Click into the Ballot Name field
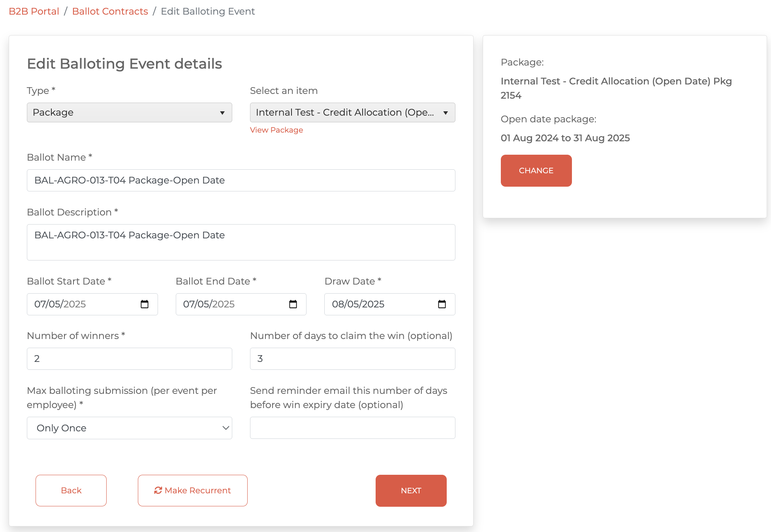The height and width of the screenshot is (532, 771). pos(241,180)
